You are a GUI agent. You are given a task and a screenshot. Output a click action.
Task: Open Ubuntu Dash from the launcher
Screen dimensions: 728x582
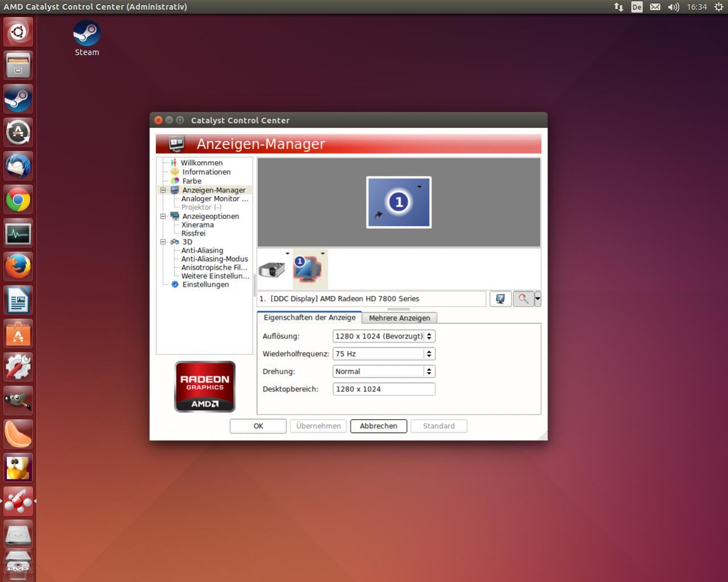coord(18,31)
